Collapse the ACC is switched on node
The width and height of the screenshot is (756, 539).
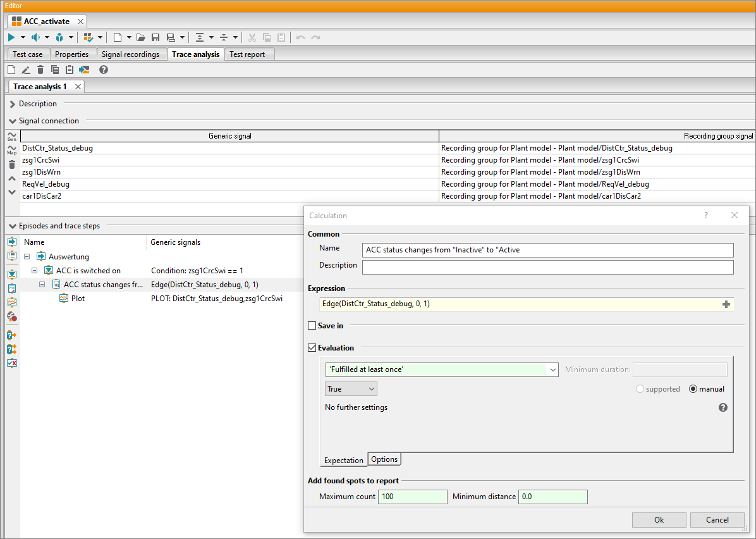click(35, 271)
